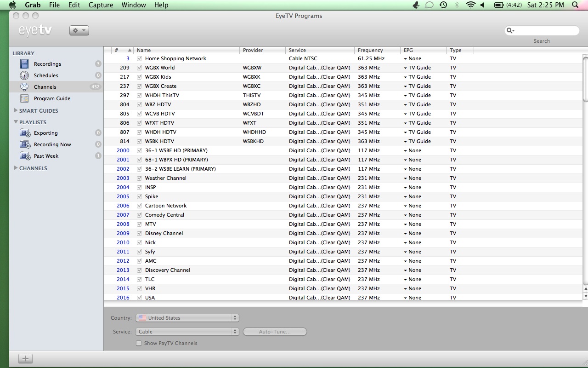Uncheck Home Shopping Network channel
Screen dimensions: 588x368
tap(139, 58)
